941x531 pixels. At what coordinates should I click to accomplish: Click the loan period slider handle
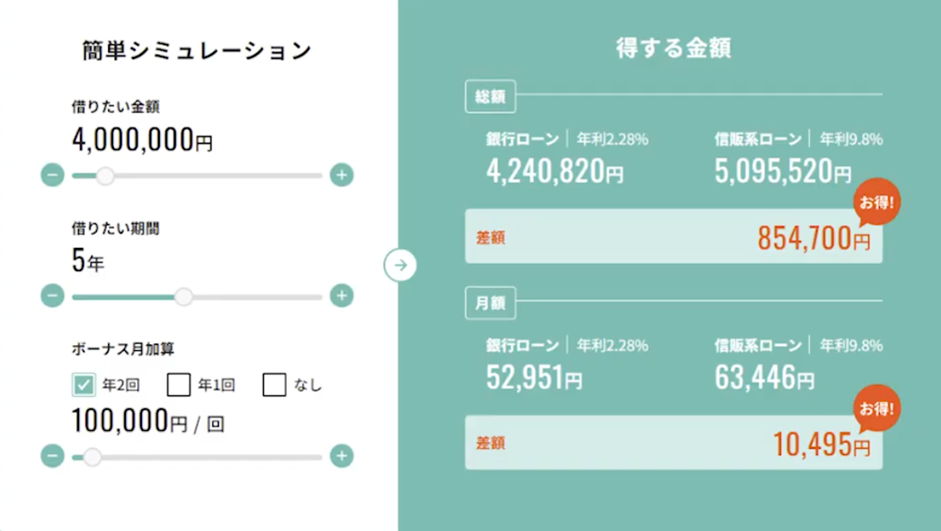pyautogui.click(x=184, y=296)
